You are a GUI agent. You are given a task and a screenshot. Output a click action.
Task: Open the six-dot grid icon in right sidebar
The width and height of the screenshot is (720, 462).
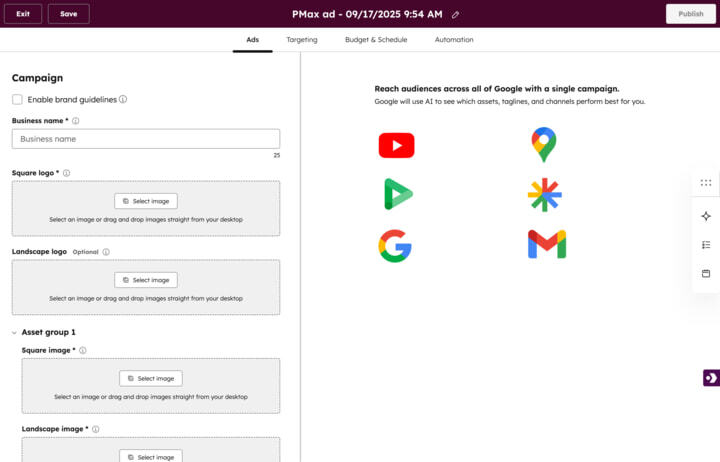706,183
